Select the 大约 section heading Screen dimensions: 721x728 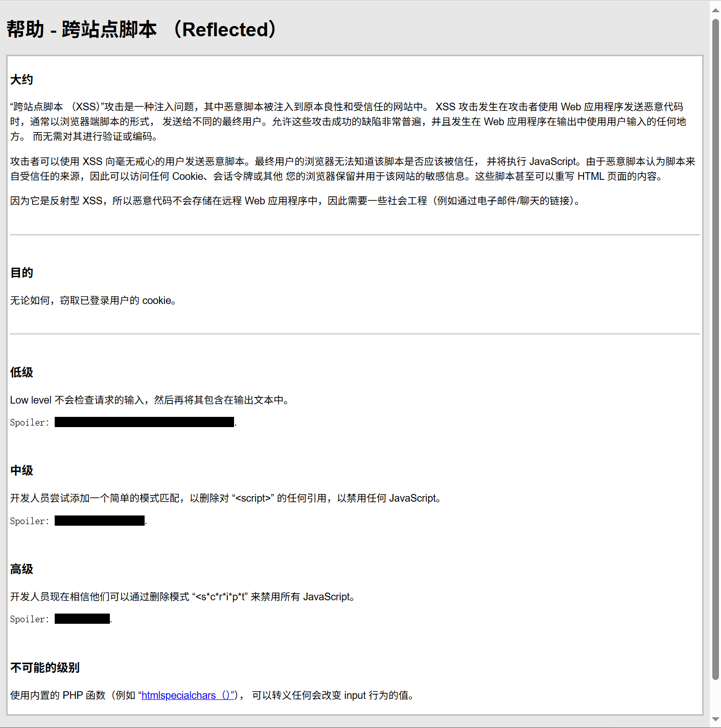point(21,80)
